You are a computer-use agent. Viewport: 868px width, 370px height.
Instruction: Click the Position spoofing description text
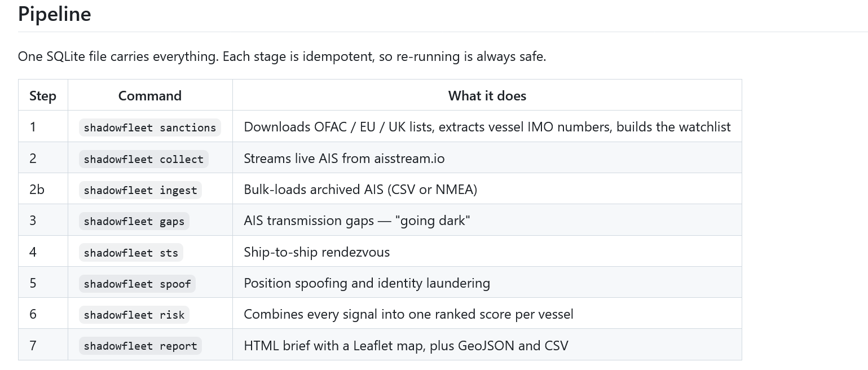(x=367, y=283)
